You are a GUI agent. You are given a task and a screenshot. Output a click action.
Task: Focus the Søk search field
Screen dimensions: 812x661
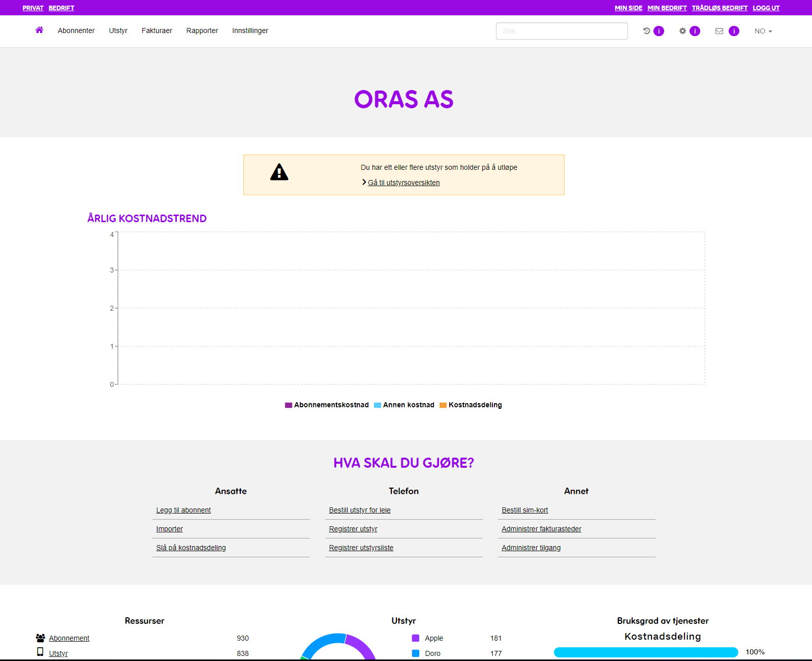(561, 31)
